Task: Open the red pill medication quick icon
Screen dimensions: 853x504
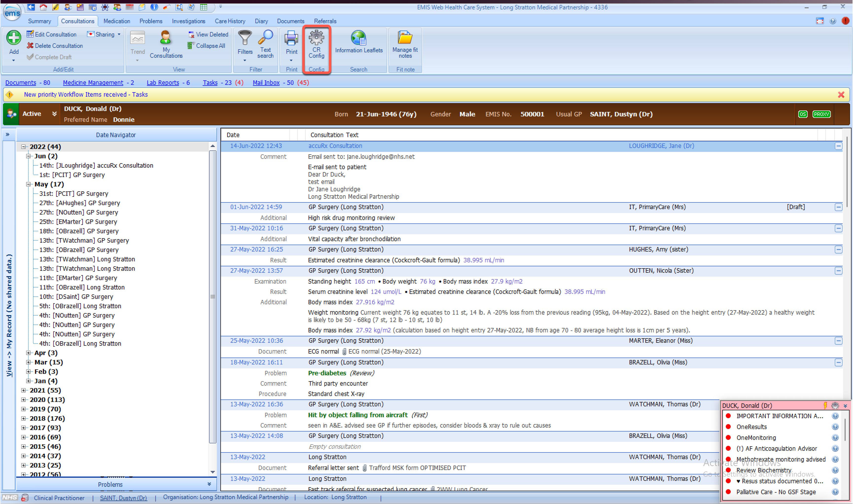Action: coord(166,7)
